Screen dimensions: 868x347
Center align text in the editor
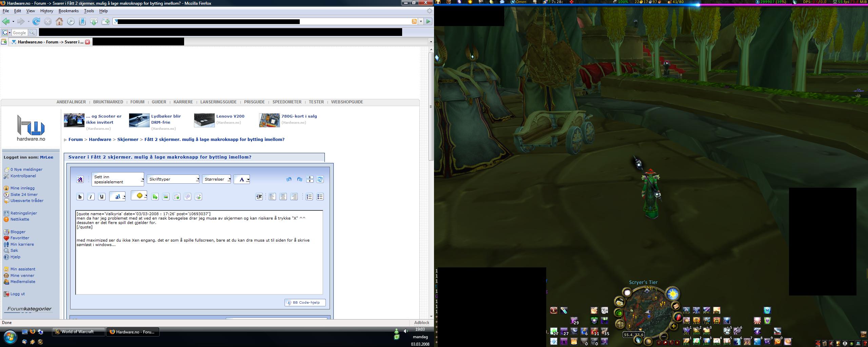click(283, 197)
